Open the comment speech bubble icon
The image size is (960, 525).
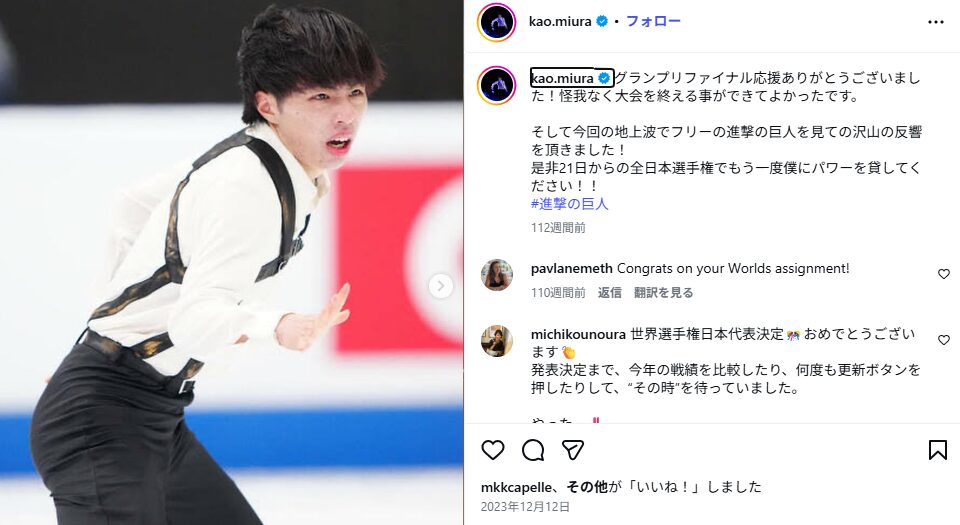pos(533,450)
